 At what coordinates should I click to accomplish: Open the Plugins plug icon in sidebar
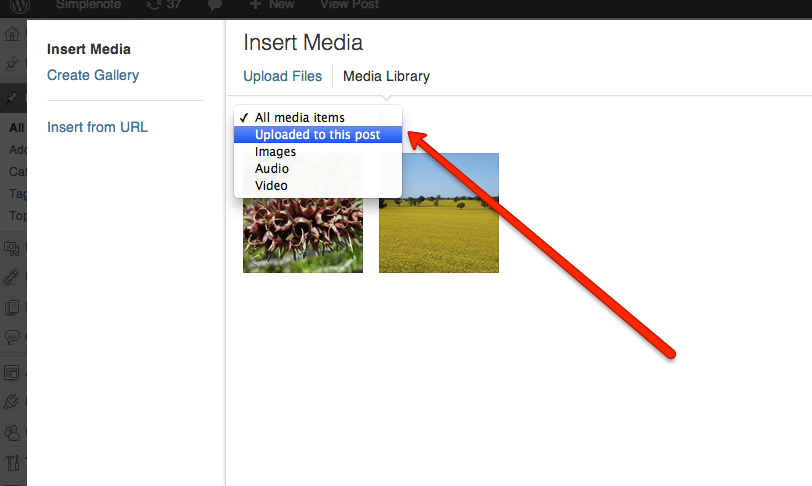click(11, 402)
